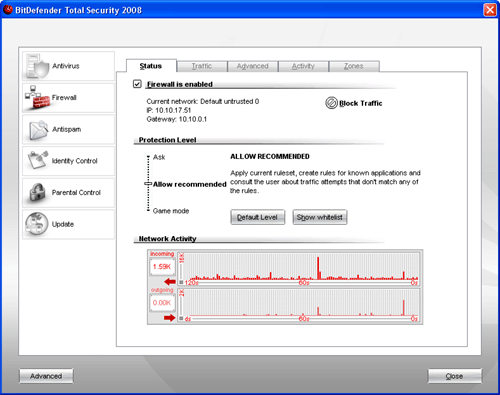Click the incoming traffic left arrow icon
Screen dimensions: 500x395
pyautogui.click(x=170, y=282)
